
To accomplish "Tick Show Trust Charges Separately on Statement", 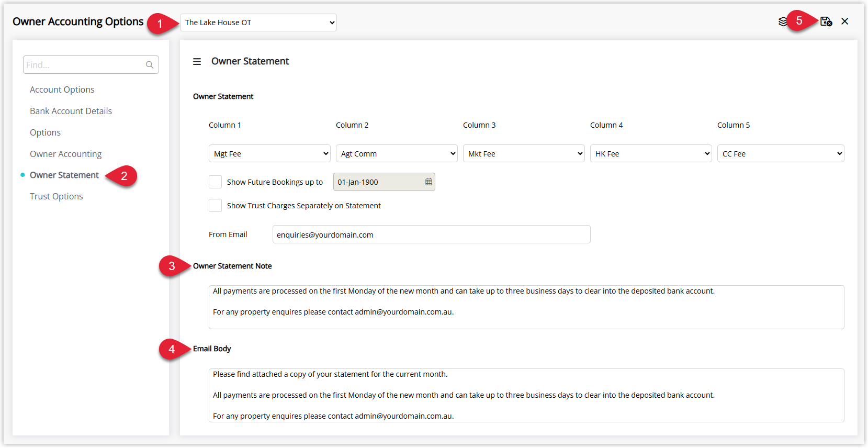I will click(215, 206).
